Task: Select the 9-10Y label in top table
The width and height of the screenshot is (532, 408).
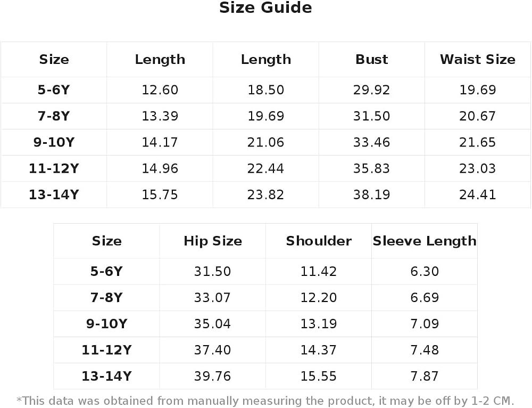Action: coord(54,142)
